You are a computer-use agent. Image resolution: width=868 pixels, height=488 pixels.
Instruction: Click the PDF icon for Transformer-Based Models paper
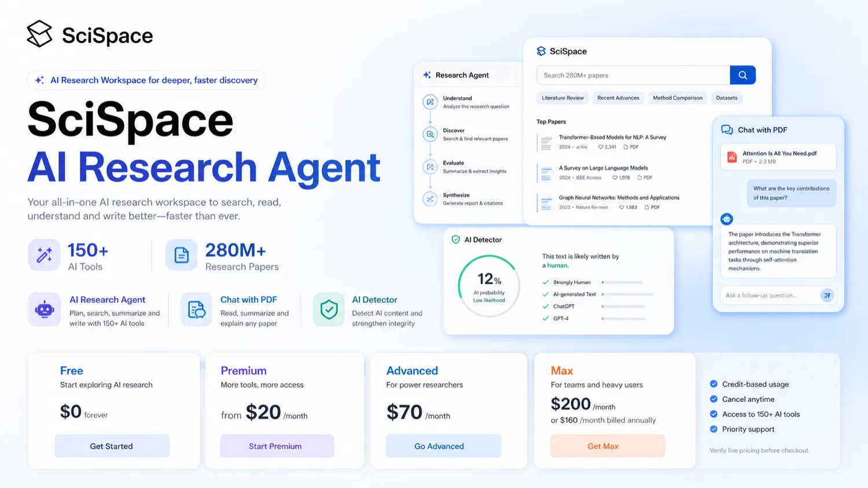pyautogui.click(x=626, y=147)
